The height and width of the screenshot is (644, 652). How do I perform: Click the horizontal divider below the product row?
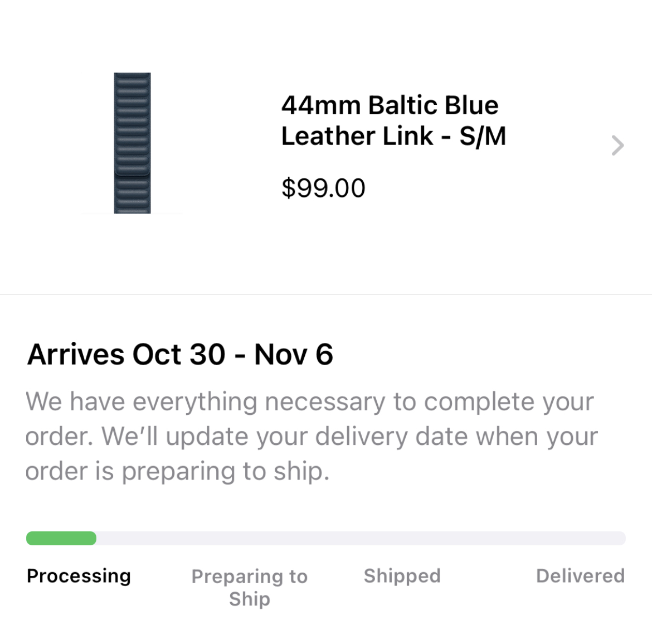coord(326,294)
